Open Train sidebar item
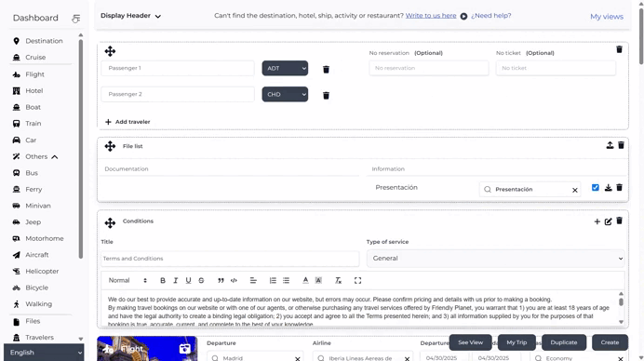The height and width of the screenshot is (361, 644). point(33,124)
